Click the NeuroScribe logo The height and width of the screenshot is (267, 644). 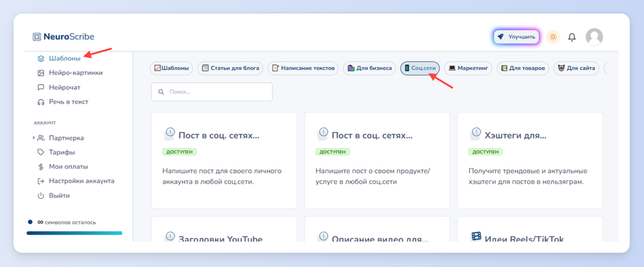(x=63, y=37)
